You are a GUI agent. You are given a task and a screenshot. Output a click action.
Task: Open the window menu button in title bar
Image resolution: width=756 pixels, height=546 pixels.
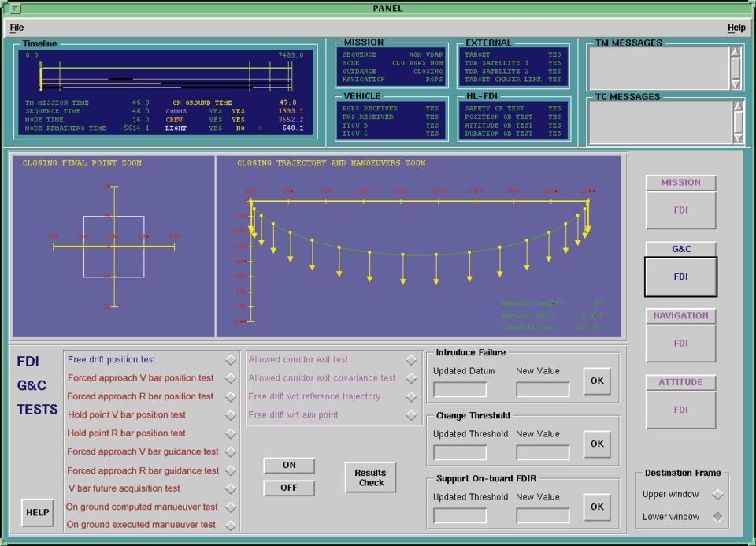click(x=16, y=9)
